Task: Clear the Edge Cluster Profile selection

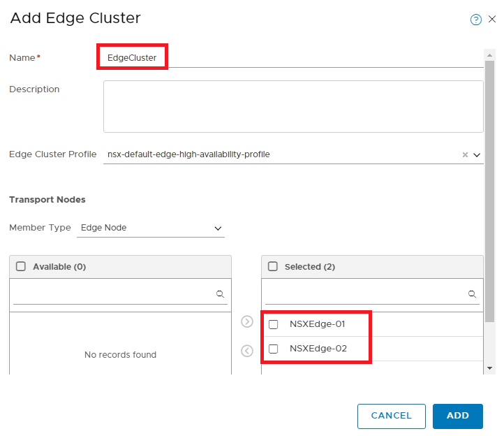Action: click(x=465, y=155)
